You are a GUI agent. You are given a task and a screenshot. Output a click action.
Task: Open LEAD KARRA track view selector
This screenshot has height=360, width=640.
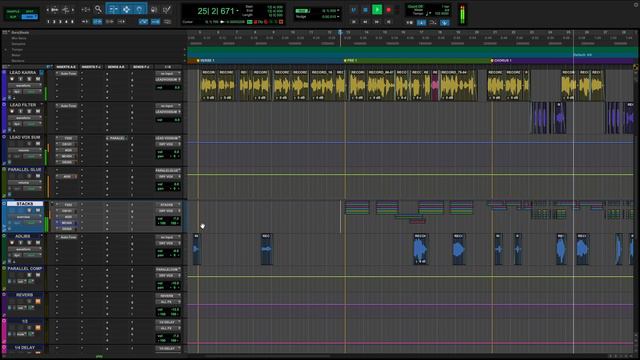24,86
